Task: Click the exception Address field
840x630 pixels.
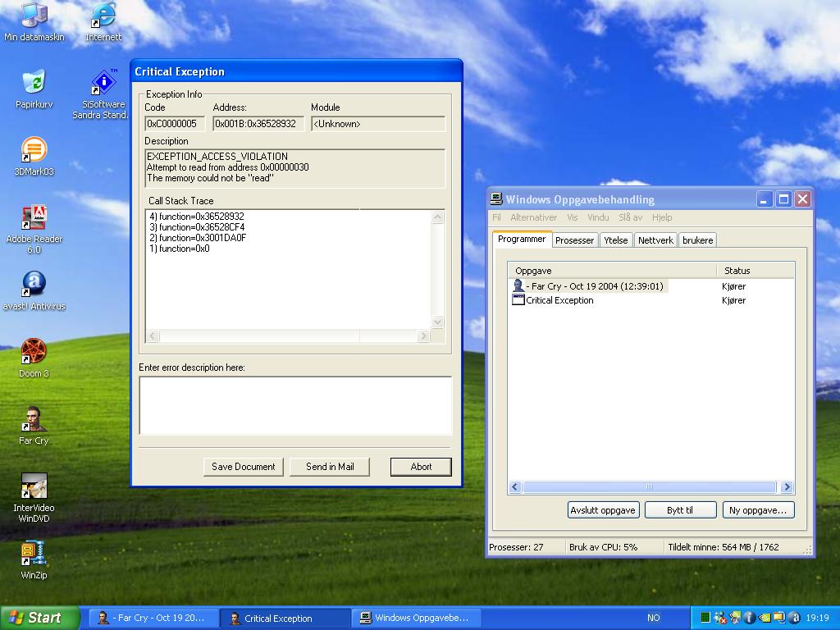Action: pyautogui.click(x=258, y=124)
